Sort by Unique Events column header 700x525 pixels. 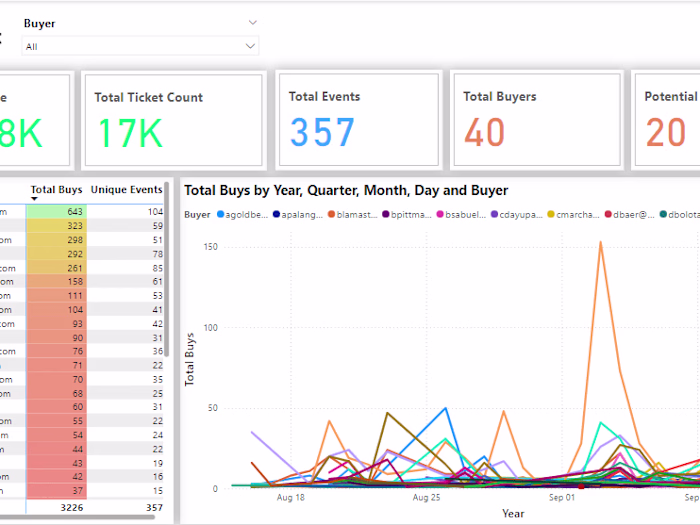pyautogui.click(x=126, y=190)
